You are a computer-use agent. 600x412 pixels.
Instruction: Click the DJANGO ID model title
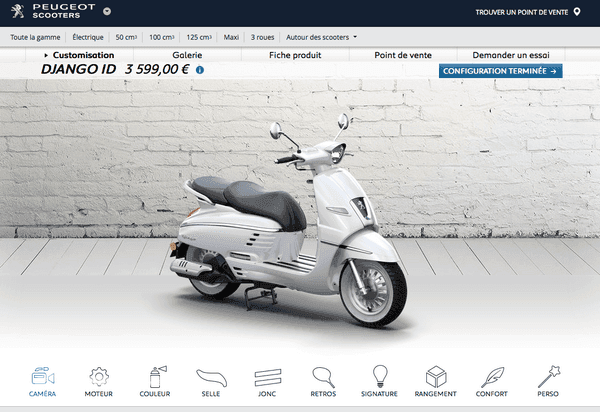pos(78,69)
